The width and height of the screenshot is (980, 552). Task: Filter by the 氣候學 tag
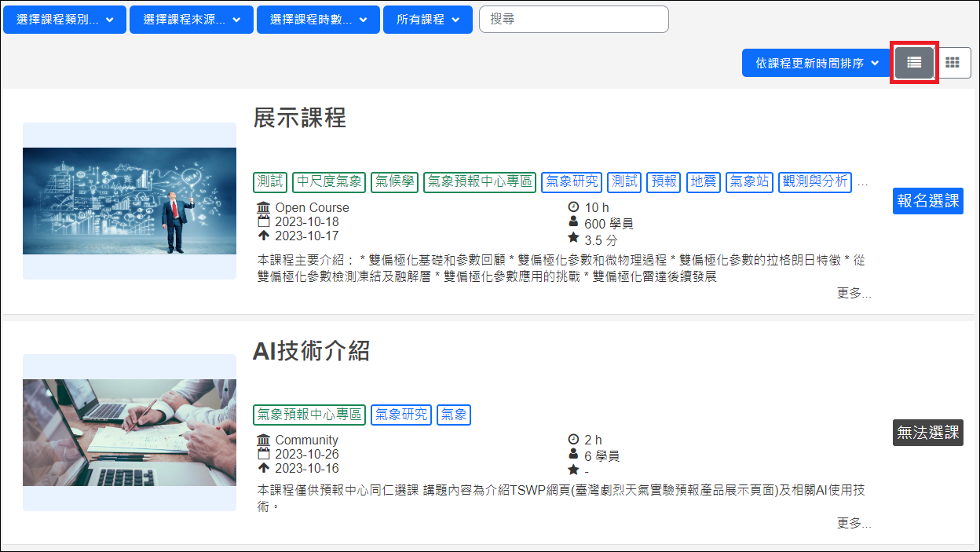click(394, 182)
